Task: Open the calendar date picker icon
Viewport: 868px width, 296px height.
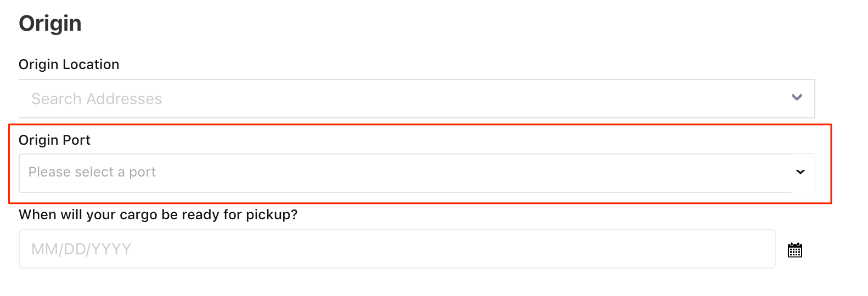Action: (x=795, y=250)
